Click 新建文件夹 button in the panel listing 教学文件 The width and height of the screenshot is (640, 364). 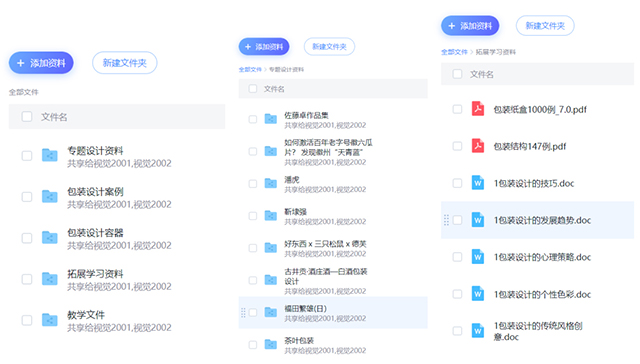pyautogui.click(x=124, y=63)
